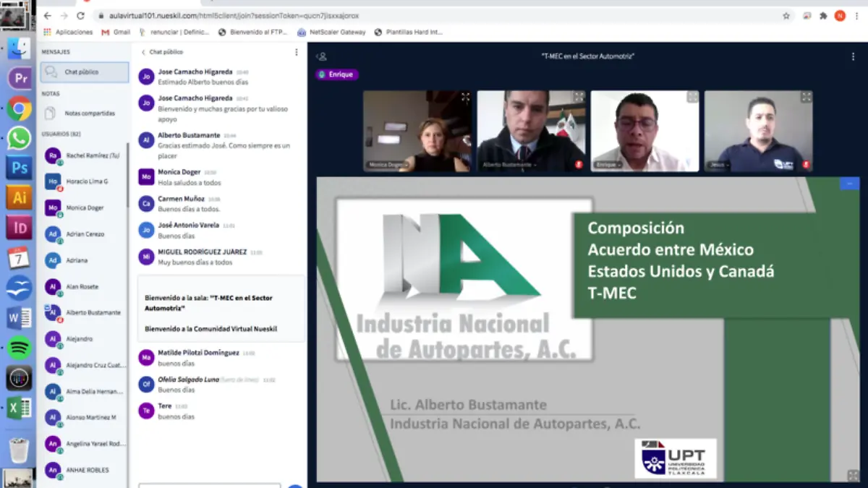Screen dimensions: 868x488
Task: Minimize the presentation with blue button
Action: pos(849,184)
